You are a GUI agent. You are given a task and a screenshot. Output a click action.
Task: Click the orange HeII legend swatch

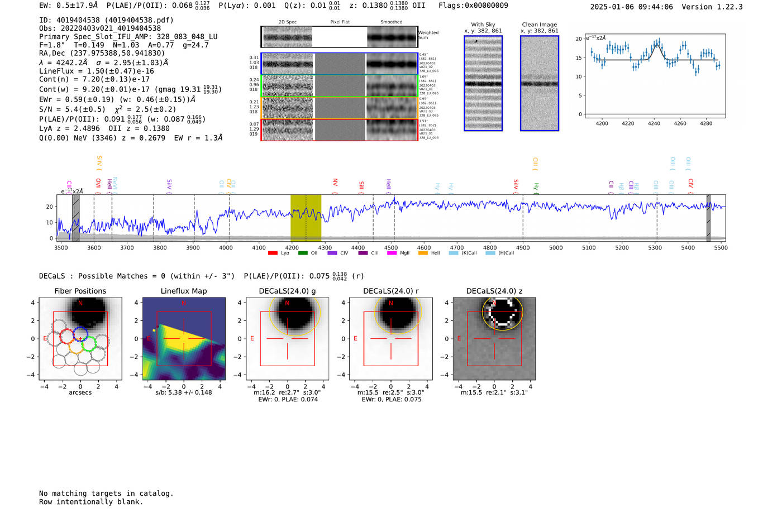[423, 253]
